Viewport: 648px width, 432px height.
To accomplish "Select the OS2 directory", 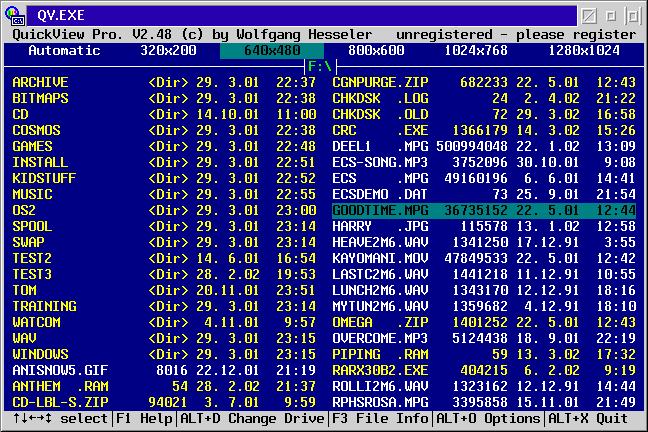I will click(x=164, y=210).
